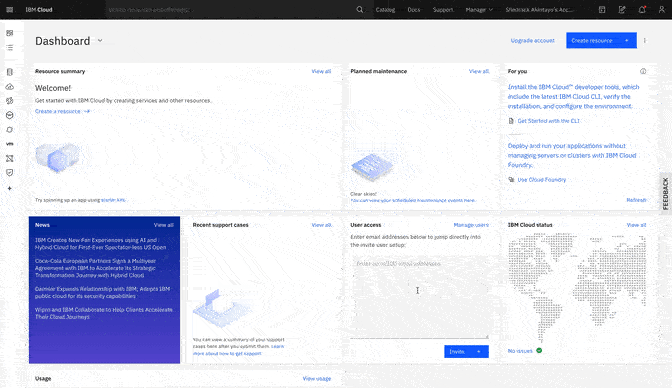Click the green No issues status checkmark
The width and height of the screenshot is (672, 388).
coord(539,350)
